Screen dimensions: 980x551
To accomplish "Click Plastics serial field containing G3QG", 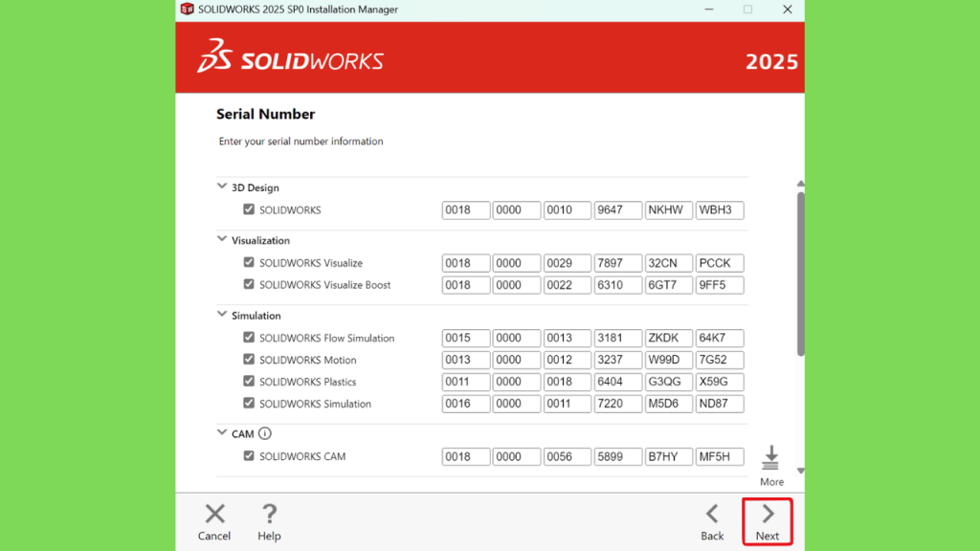I will click(669, 382).
